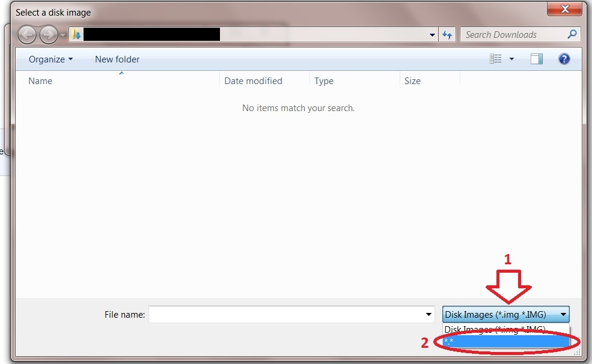Open help with the blue question mark
592x364 pixels.
click(x=564, y=59)
